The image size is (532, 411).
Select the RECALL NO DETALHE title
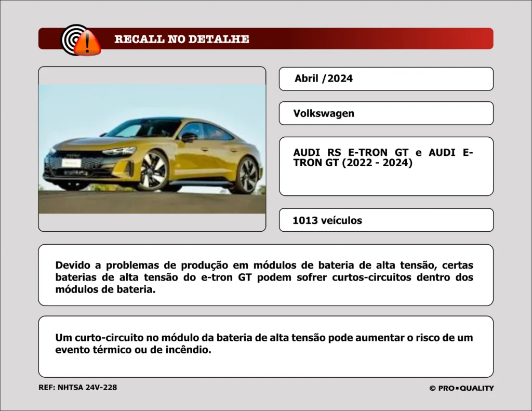point(181,39)
